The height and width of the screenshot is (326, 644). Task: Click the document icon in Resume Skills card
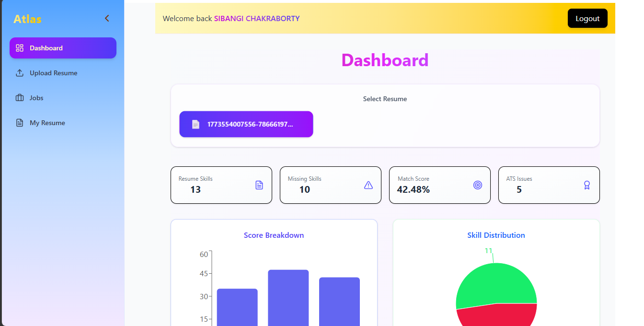pyautogui.click(x=259, y=185)
